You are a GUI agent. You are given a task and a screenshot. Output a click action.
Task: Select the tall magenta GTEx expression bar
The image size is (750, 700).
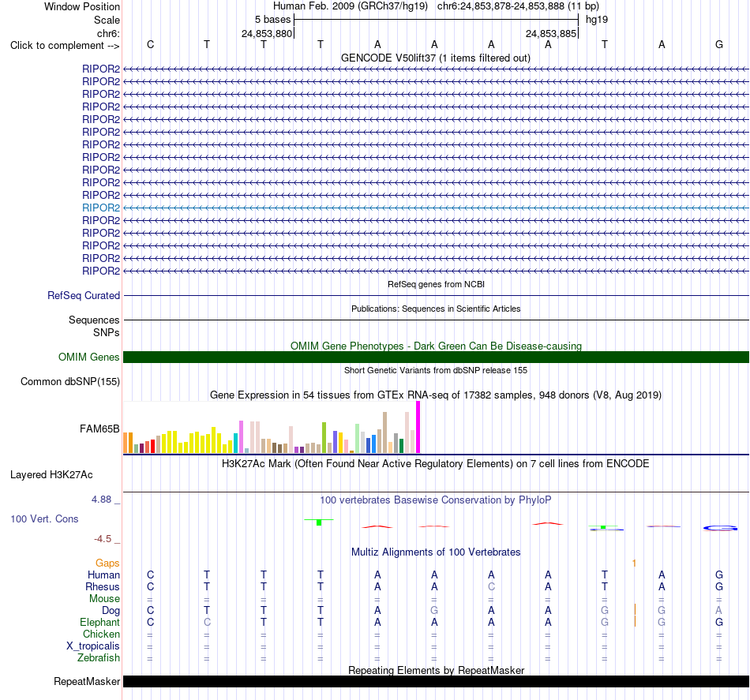418,427
